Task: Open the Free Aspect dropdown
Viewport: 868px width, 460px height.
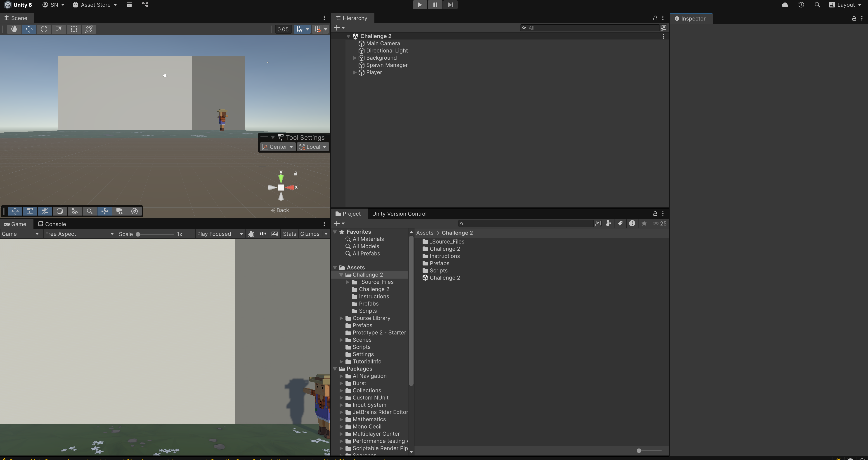Action: pyautogui.click(x=79, y=234)
